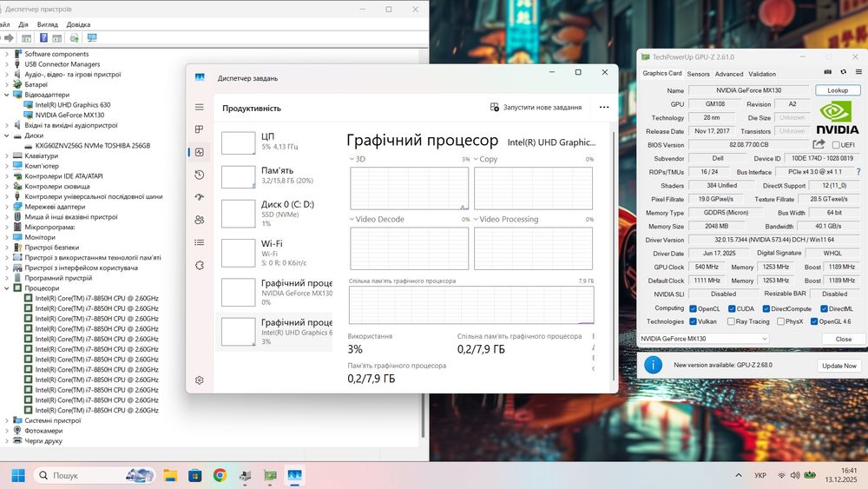Toggle OpenCL checkbox in GPU-Z
The height and width of the screenshot is (489, 868).
[693, 308]
